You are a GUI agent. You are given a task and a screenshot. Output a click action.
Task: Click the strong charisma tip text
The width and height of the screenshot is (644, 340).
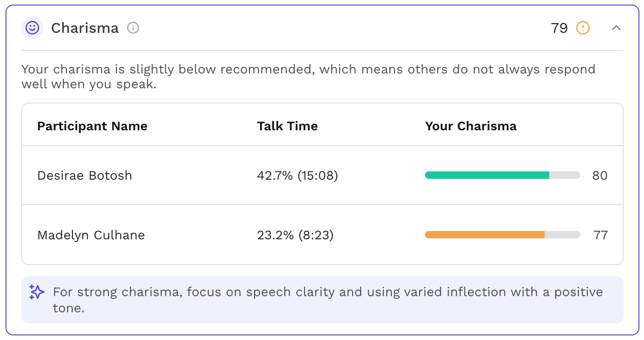pyautogui.click(x=328, y=300)
